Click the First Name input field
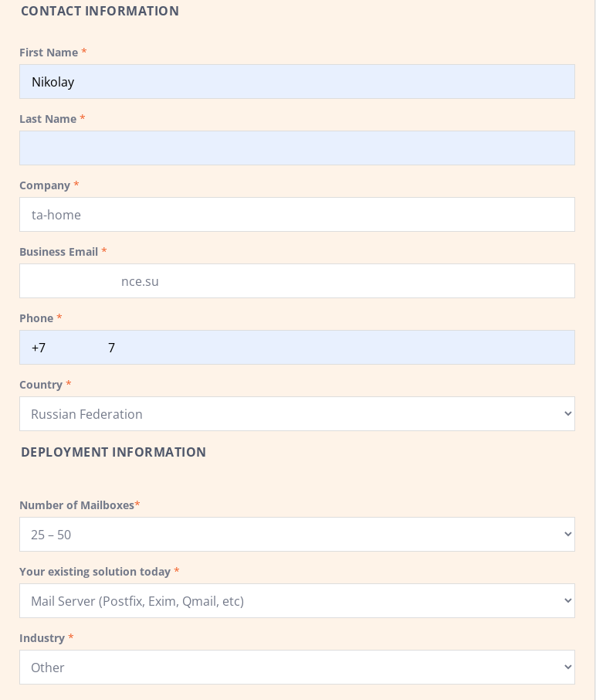596x700 pixels. point(296,82)
